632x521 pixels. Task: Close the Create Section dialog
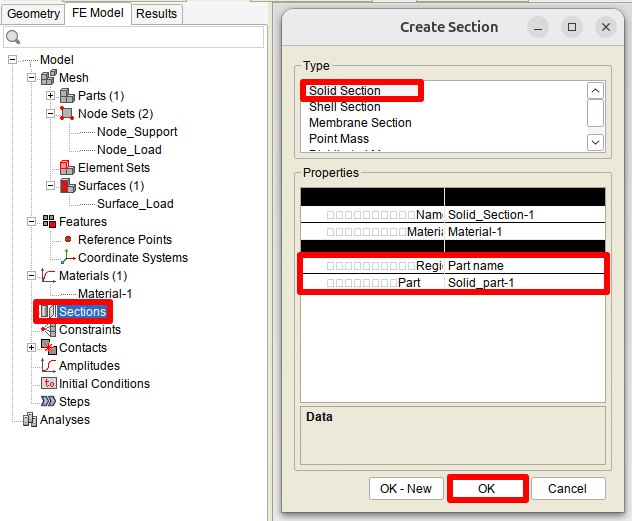pyautogui.click(x=606, y=27)
